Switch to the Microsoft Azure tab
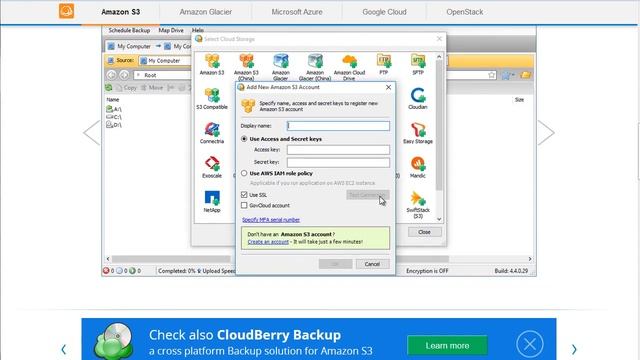The width and height of the screenshot is (640, 360). (x=297, y=12)
